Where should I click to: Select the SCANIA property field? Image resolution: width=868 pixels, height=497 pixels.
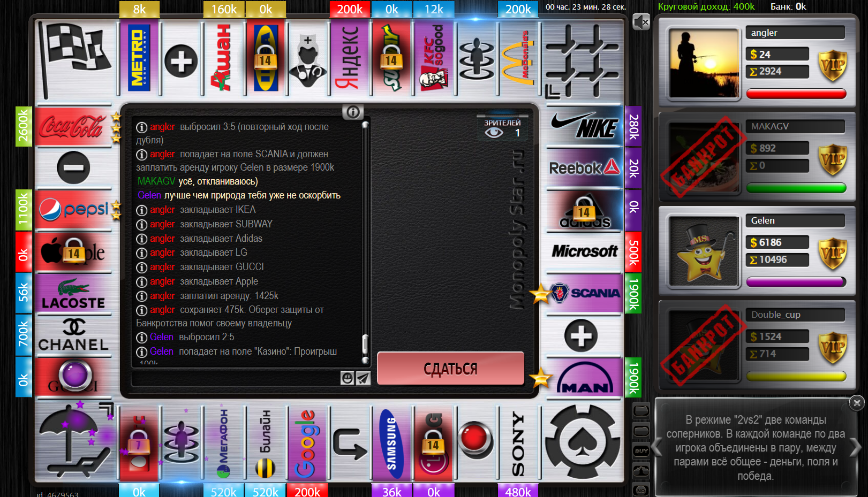(584, 293)
